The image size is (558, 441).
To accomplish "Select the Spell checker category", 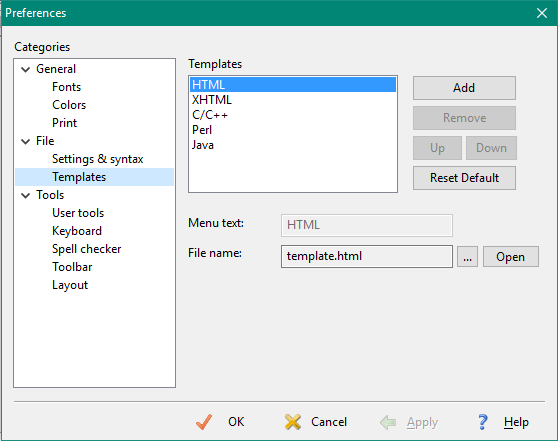I will (x=86, y=249).
